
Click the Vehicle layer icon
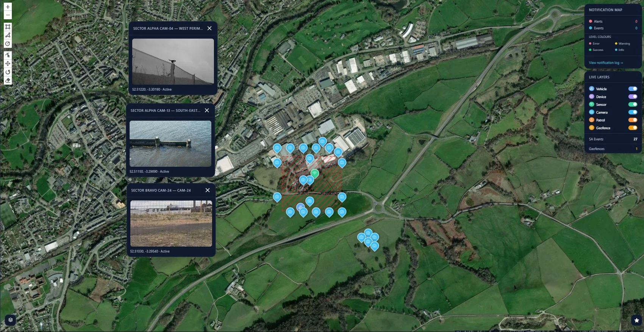pyautogui.click(x=591, y=89)
